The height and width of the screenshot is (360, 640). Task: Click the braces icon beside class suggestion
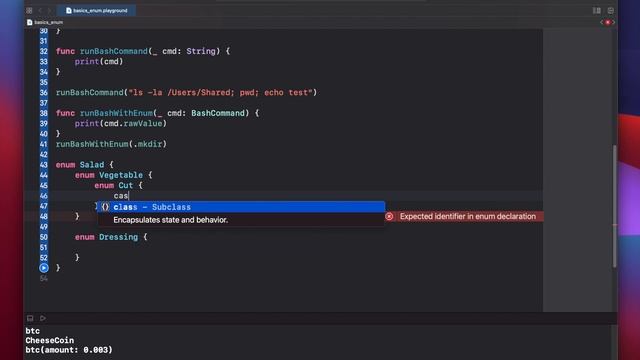point(105,207)
